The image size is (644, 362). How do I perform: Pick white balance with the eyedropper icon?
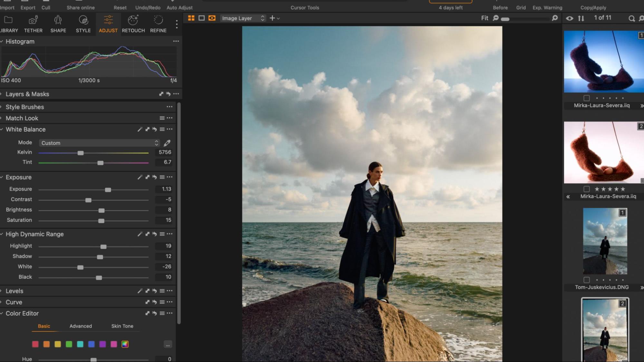click(x=167, y=143)
